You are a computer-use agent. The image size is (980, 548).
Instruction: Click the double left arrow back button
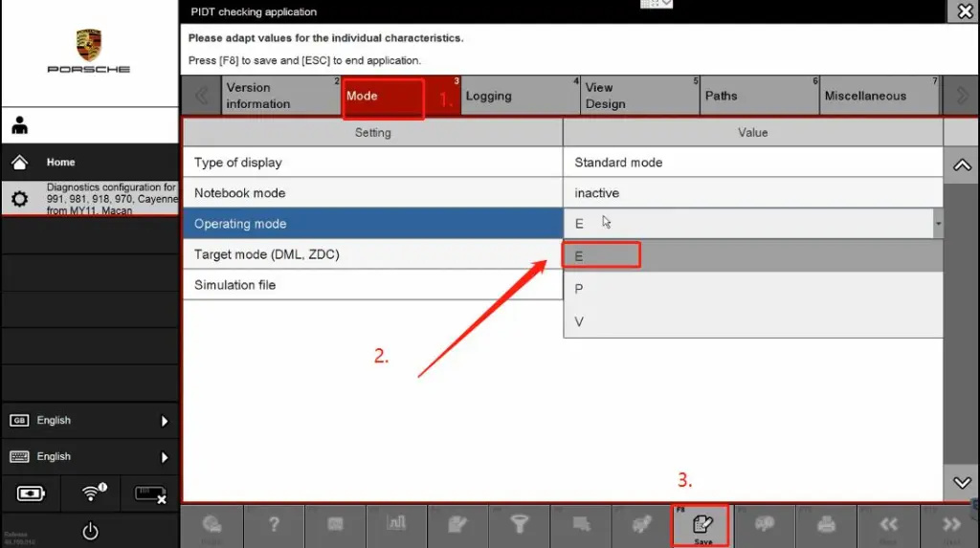(x=888, y=525)
